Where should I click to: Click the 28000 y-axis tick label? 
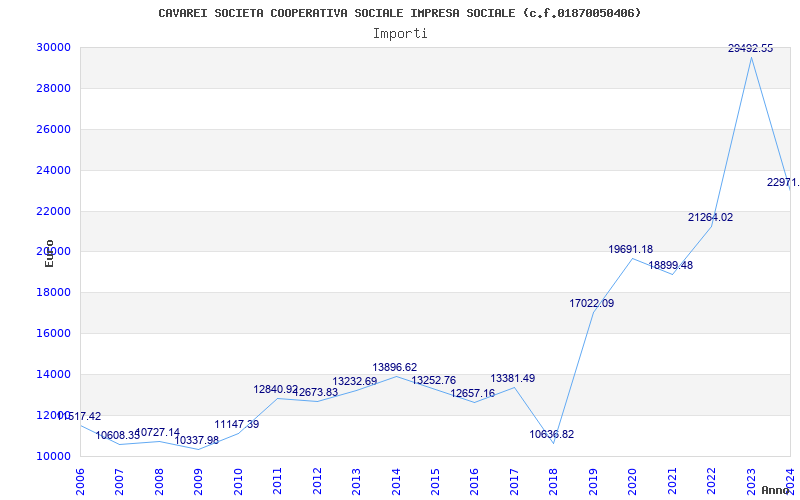(53, 88)
